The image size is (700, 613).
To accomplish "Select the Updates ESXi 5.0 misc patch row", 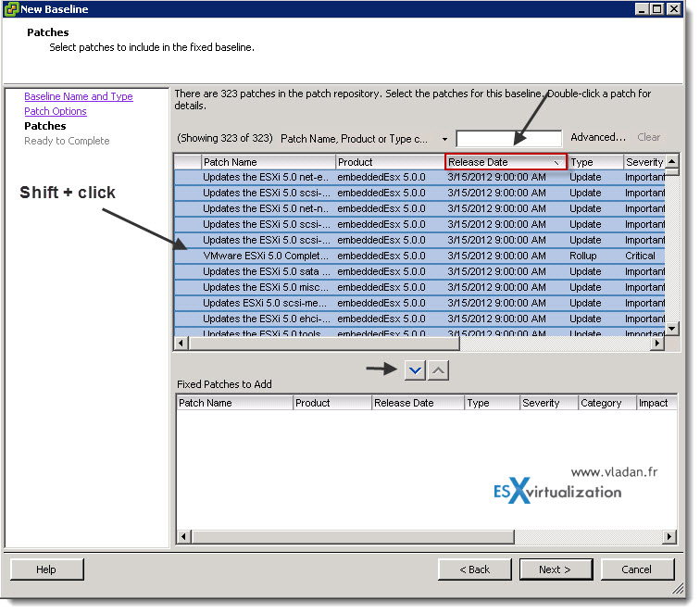I will coord(419,287).
